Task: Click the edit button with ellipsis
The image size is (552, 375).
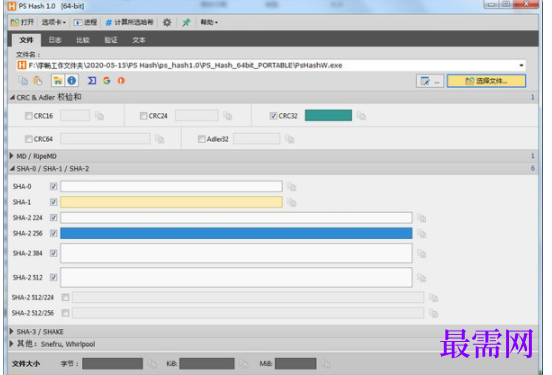Action: (x=430, y=81)
